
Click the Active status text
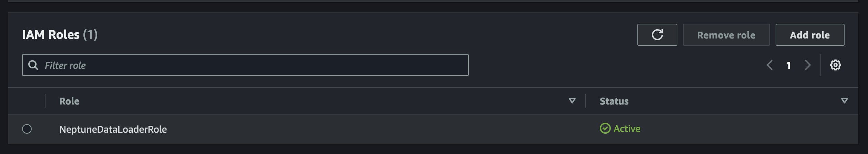click(627, 129)
